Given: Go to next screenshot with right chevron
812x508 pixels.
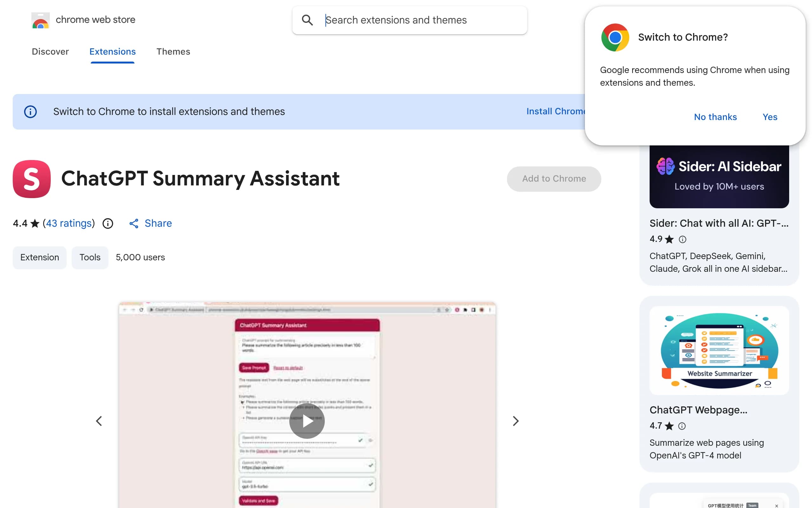Looking at the screenshot, I should 516,421.
